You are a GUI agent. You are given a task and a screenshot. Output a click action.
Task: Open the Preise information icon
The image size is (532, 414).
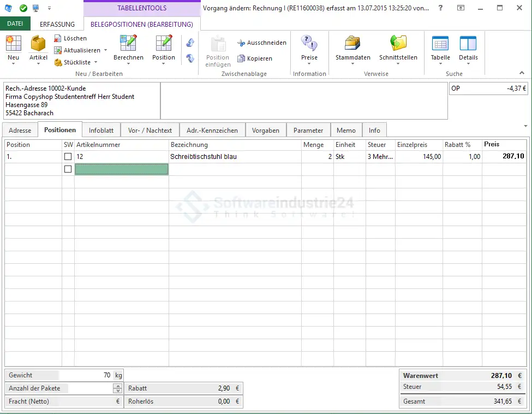pos(309,44)
